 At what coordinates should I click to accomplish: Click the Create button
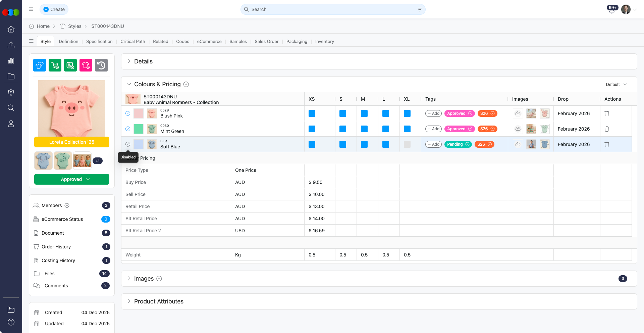tap(54, 9)
